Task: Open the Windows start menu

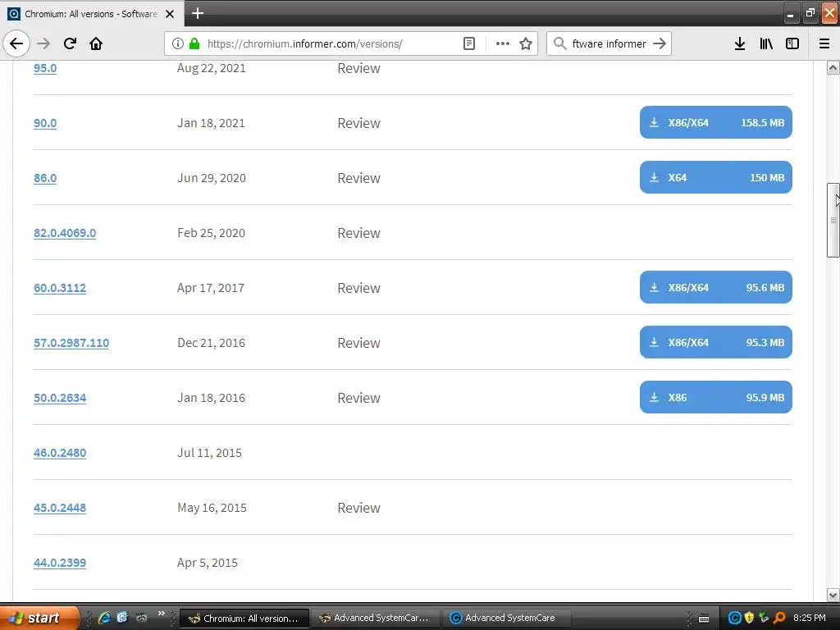Action: coord(39,618)
